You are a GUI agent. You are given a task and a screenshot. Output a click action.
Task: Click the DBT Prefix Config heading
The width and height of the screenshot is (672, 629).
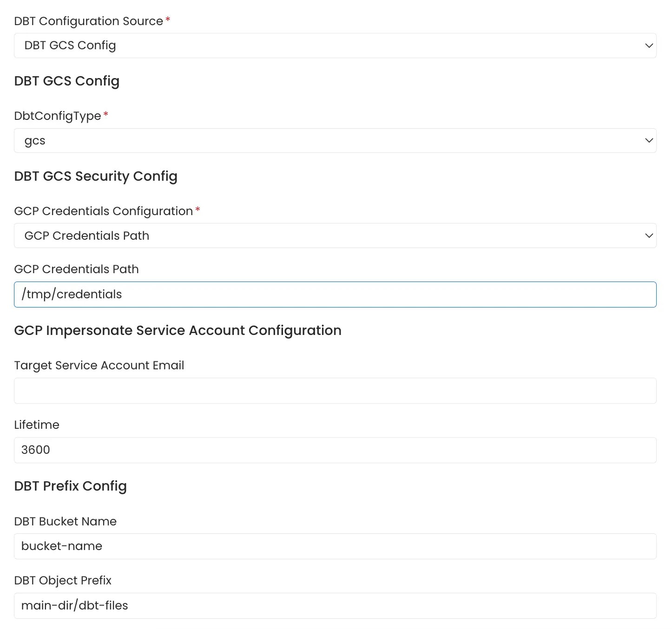(x=70, y=486)
